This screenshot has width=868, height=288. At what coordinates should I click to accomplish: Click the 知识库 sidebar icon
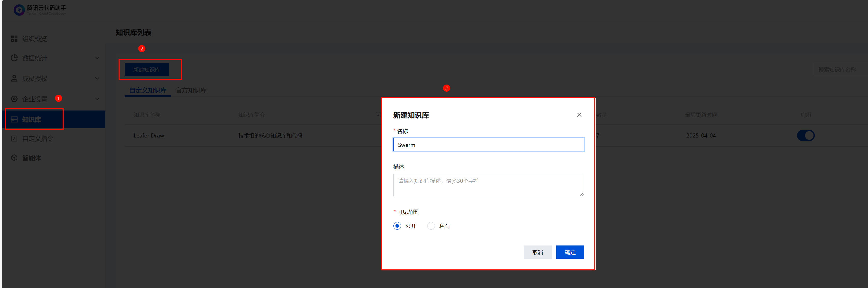[14, 119]
